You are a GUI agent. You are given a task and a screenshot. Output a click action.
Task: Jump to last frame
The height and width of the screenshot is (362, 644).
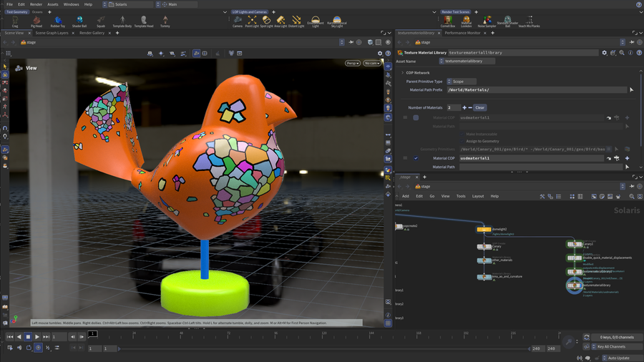pyautogui.click(x=46, y=337)
